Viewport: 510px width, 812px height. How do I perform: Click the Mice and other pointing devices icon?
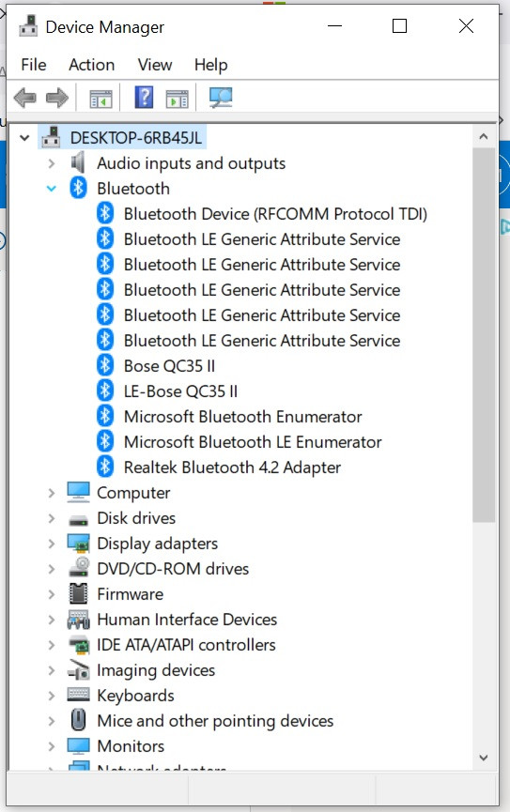tap(78, 720)
